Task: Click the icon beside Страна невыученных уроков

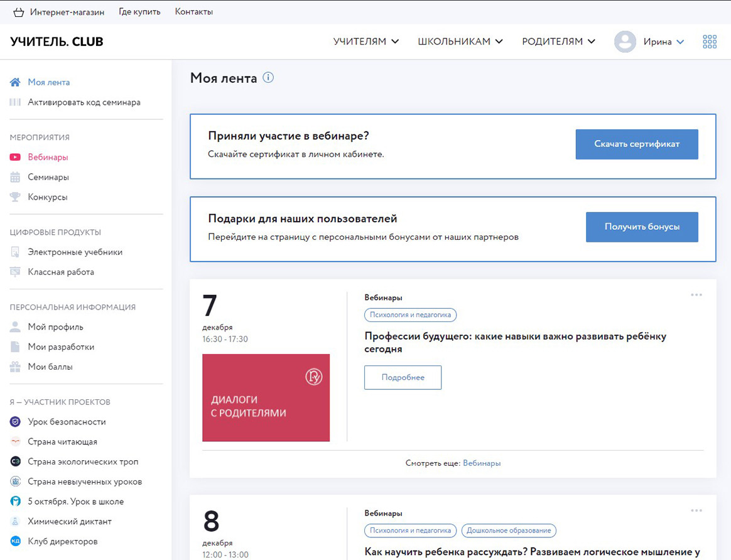Action: pyautogui.click(x=15, y=482)
